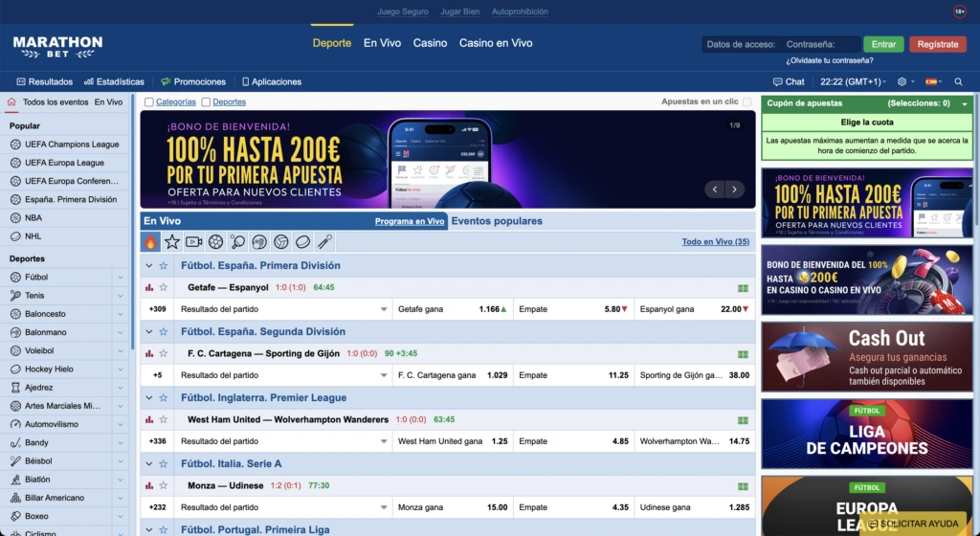Click the red Regístrate button
The image size is (980, 536).
click(938, 44)
